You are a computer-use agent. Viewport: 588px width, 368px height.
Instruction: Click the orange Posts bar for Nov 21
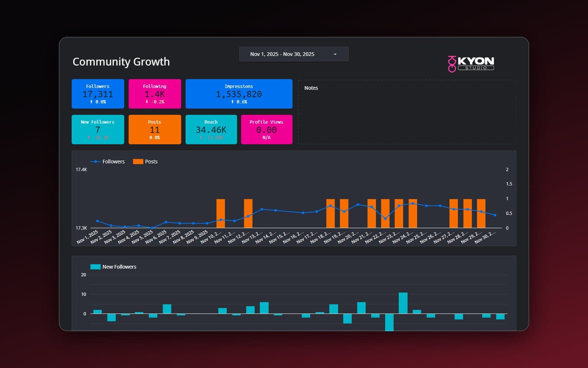[372, 213]
